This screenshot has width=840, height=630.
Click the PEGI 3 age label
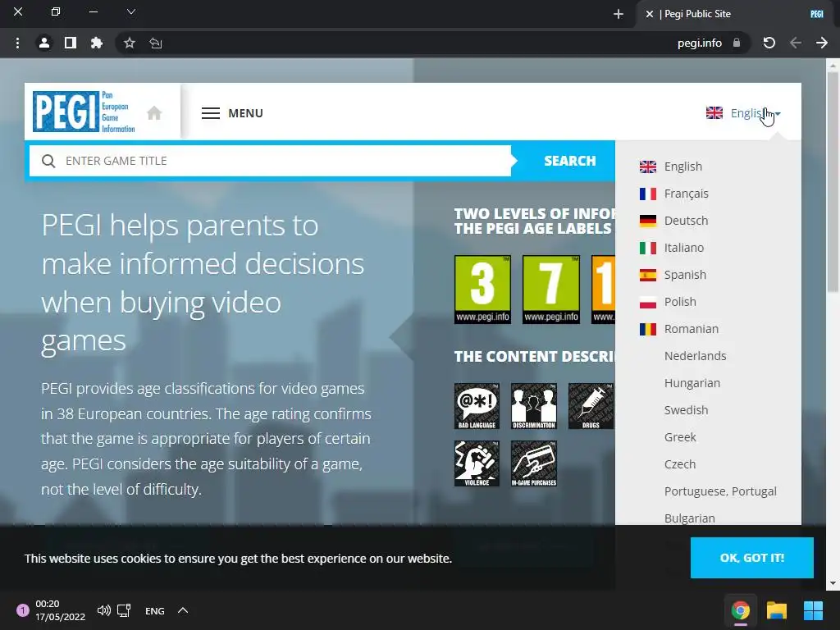coord(482,290)
